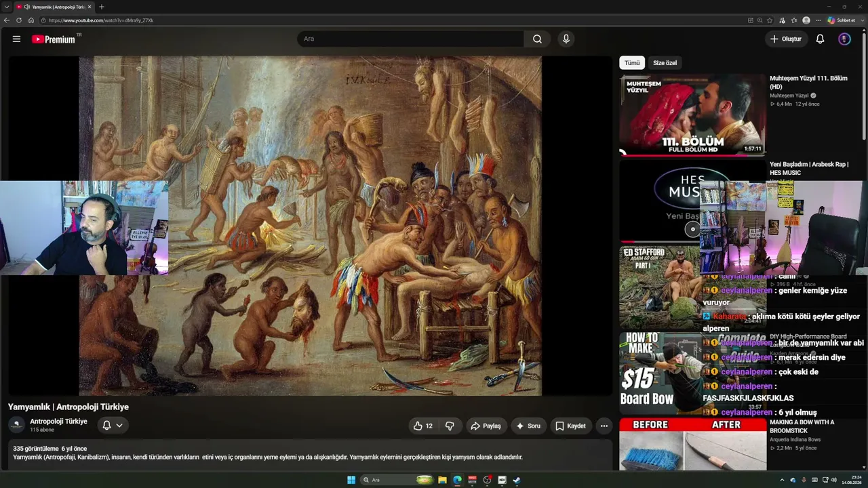
Task: Click the Yamyamlık | Antropoloji Türkiye video title
Action: 68,407
